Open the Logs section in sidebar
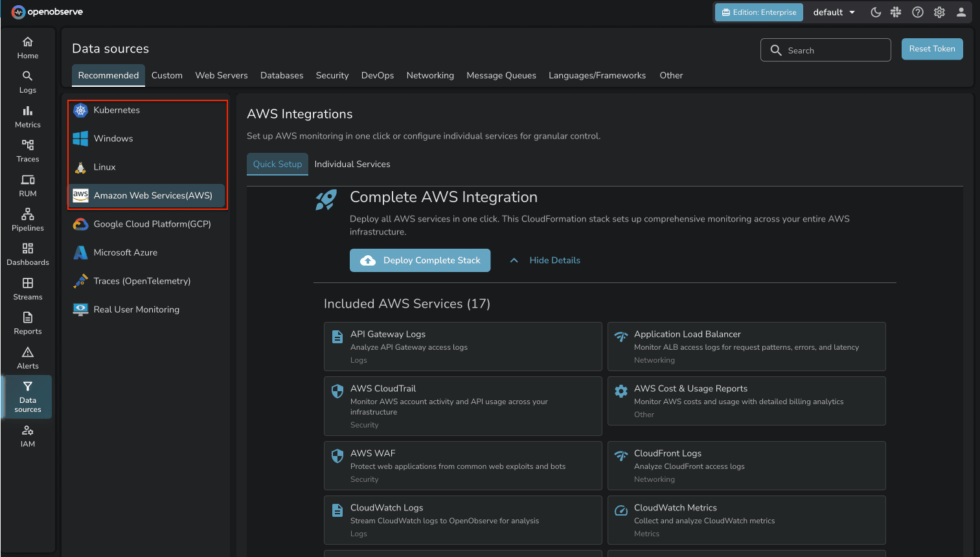Screen dimensions: 980x557 coord(27,81)
